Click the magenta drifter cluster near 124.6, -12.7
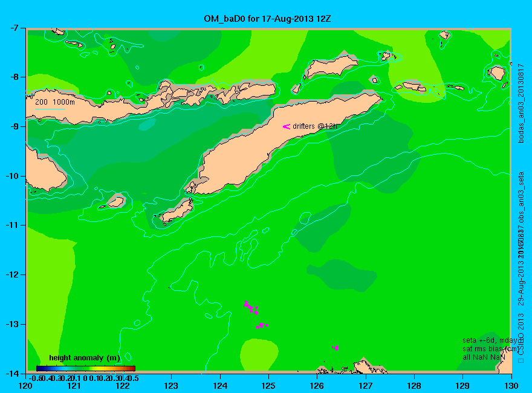The image size is (532, 393). [x=251, y=308]
